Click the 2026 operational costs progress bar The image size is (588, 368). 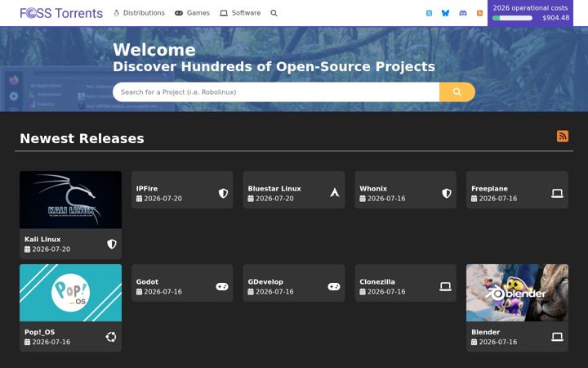512,18
